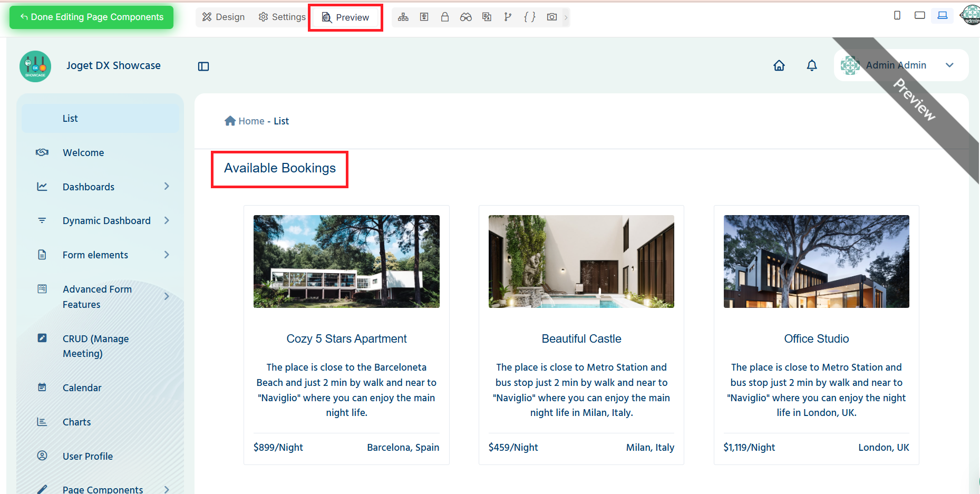
Task: Click the line chart icon beside Dashboards
Action: point(42,187)
